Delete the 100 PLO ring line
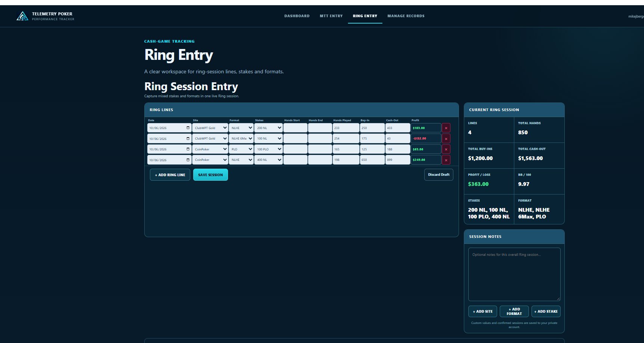The image size is (644, 343). [446, 149]
